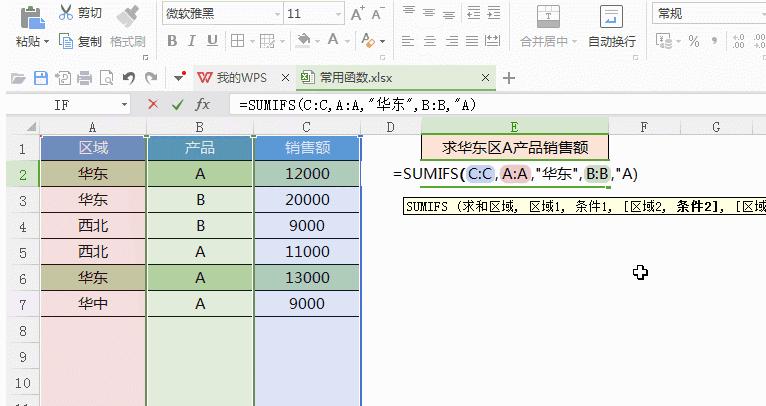This screenshot has height=406, width=766.
Task: Open the 微软雅黑 font name dropdown
Action: coord(277,14)
